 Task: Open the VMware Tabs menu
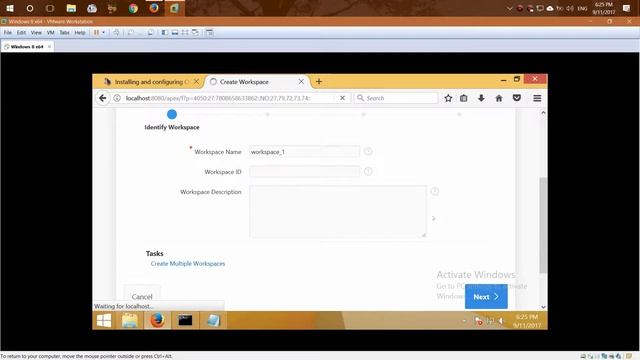coord(64,32)
